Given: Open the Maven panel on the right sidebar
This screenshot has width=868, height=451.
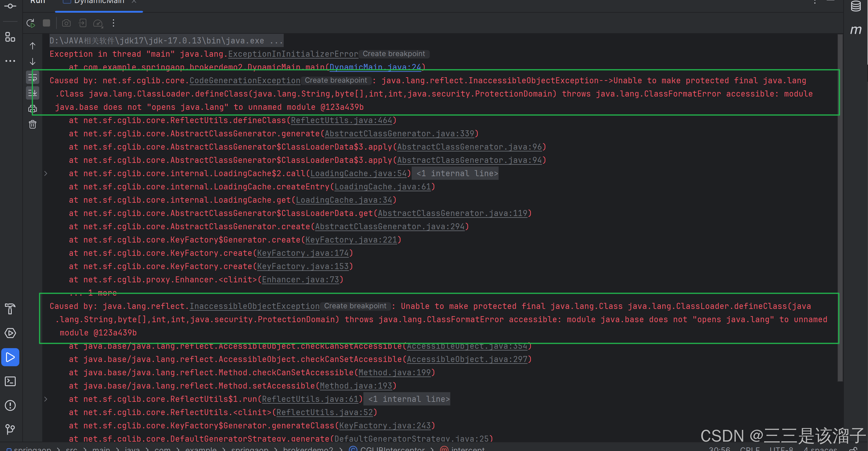Looking at the screenshot, I should pos(856,30).
